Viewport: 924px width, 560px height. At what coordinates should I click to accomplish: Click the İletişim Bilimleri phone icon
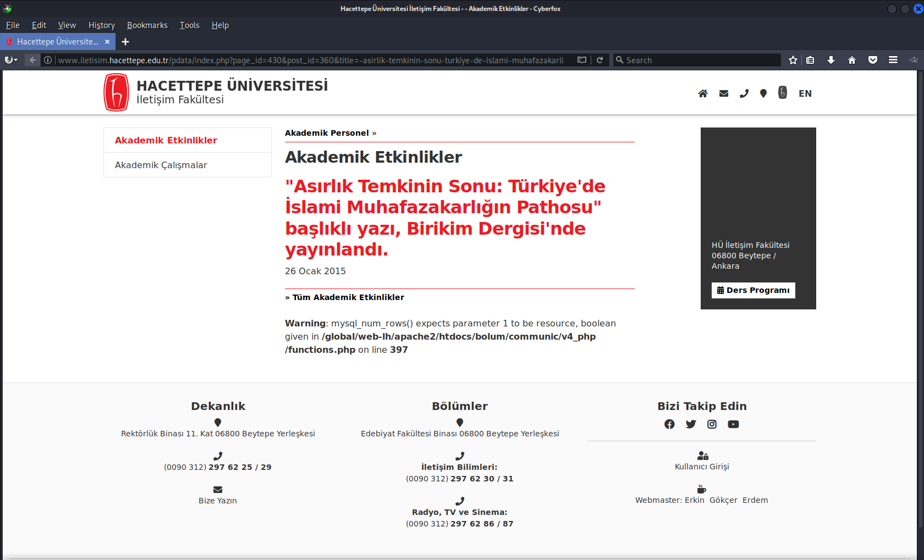(460, 456)
